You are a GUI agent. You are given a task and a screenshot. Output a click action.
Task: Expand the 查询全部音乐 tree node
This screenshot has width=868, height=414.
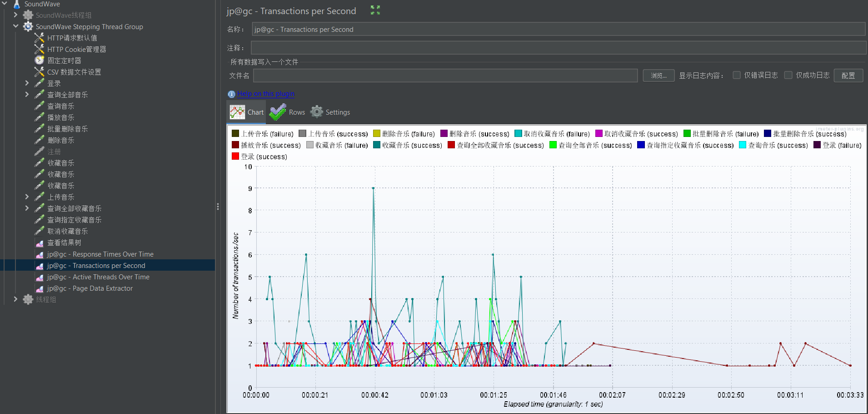(27, 95)
